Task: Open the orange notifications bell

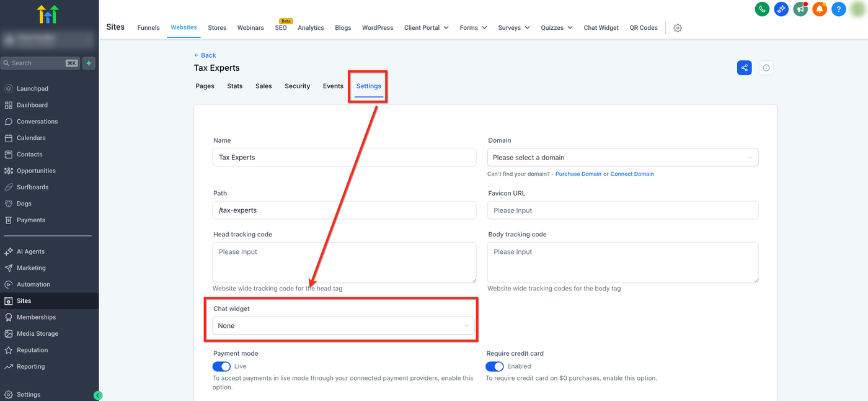Action: (820, 9)
